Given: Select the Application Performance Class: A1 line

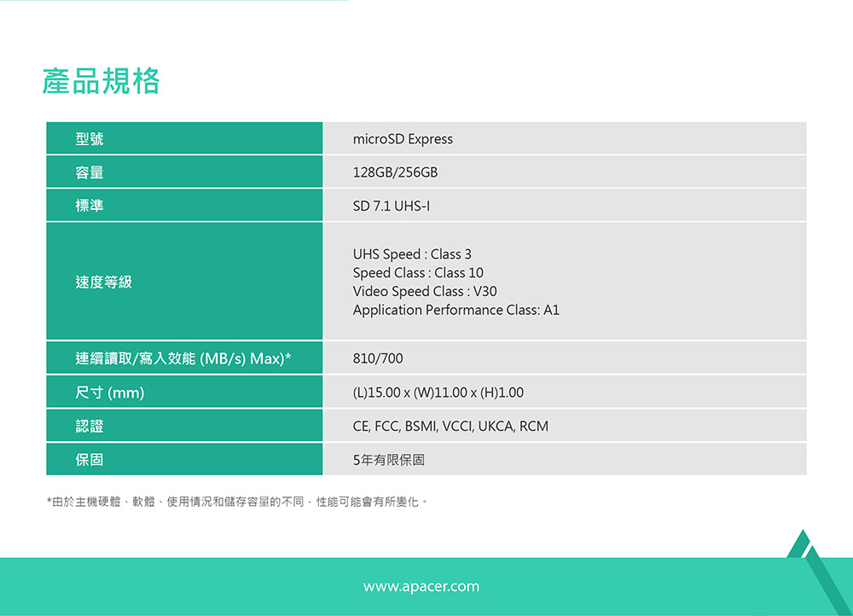Looking at the screenshot, I should 456,310.
